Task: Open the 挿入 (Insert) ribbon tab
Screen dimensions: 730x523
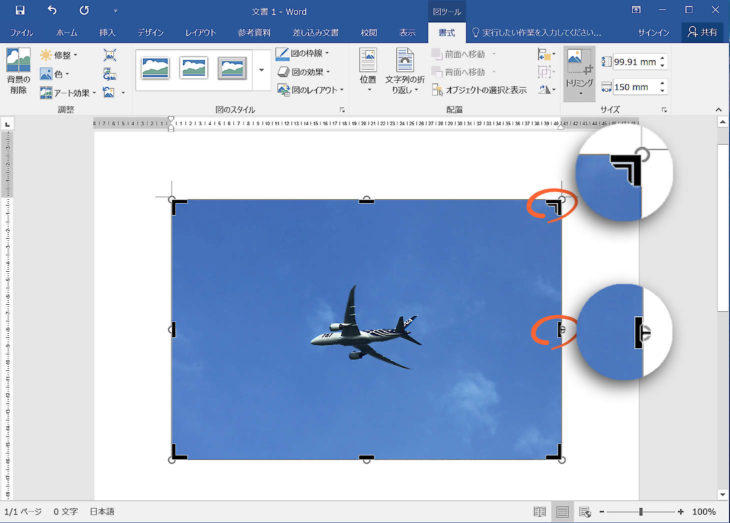Action: 108,33
